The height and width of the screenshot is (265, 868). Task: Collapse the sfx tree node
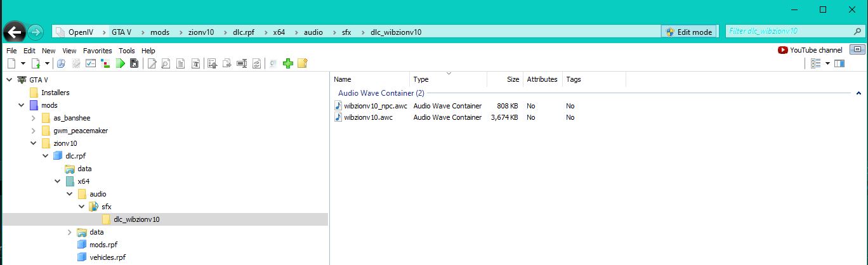81,207
